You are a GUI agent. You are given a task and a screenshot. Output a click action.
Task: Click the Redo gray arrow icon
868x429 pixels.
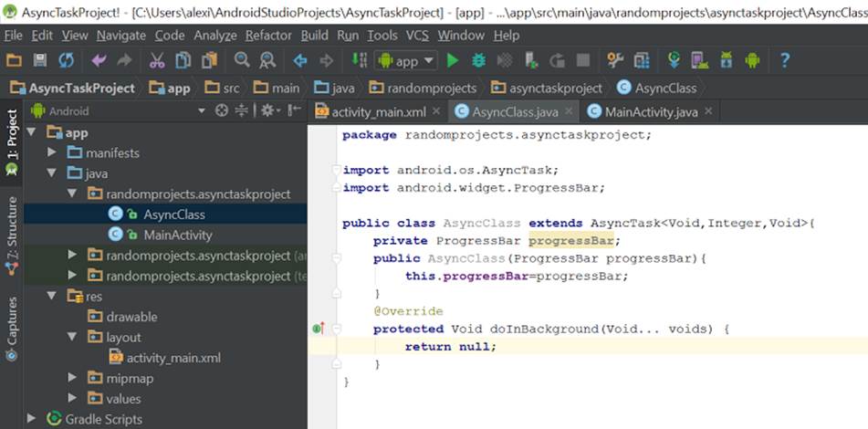(x=124, y=60)
